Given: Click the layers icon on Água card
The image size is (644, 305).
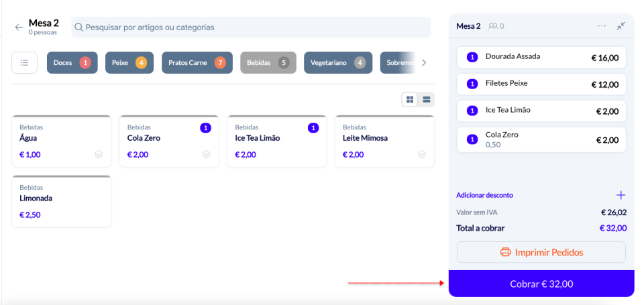Looking at the screenshot, I should [x=99, y=154].
